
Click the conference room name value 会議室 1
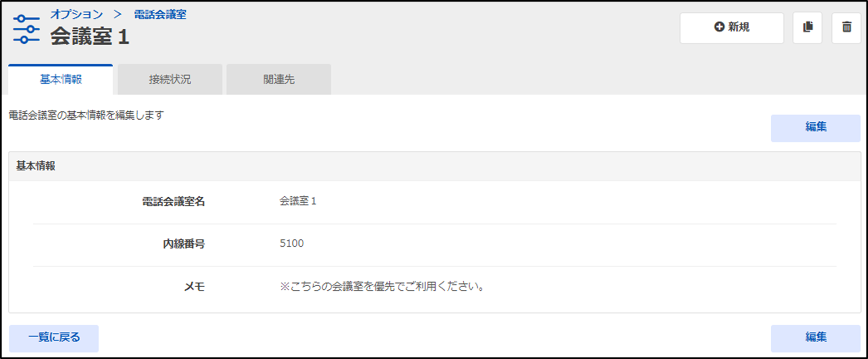coord(297,201)
